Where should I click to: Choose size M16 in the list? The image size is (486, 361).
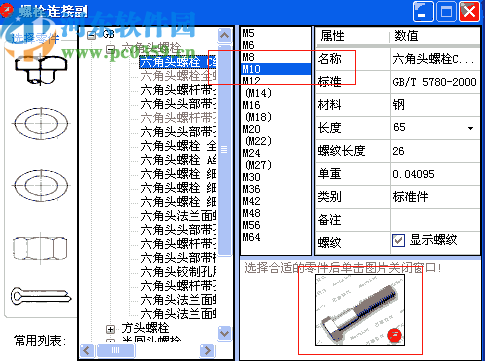coord(251,105)
